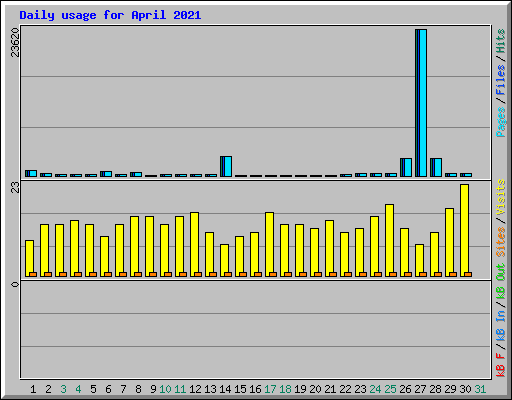The width and height of the screenshot is (512, 400).
Task: Click day label 6 on the x-axis
Action: click(108, 389)
